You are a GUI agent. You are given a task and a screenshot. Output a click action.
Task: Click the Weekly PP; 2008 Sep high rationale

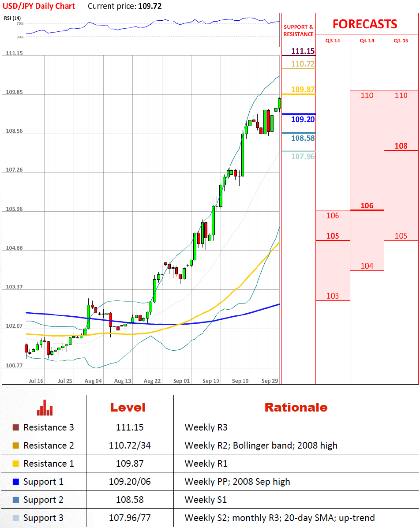coord(237,482)
